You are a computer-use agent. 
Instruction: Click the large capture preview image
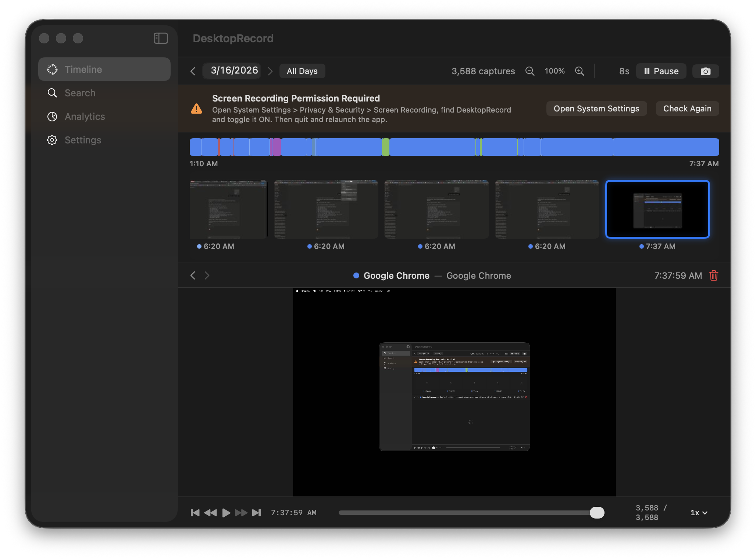(x=454, y=392)
